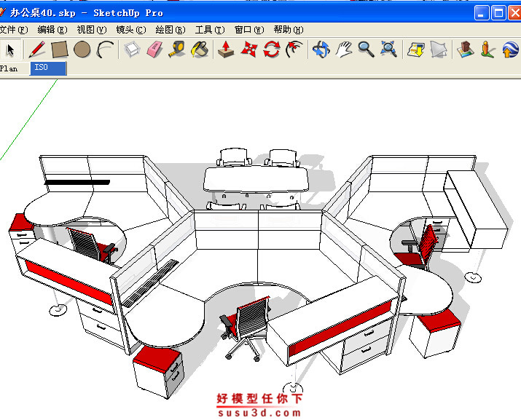Image resolution: width=521 pixels, height=420 pixels.
Task: Maximize the SketchUp Pro window
Action: [x=498, y=13]
